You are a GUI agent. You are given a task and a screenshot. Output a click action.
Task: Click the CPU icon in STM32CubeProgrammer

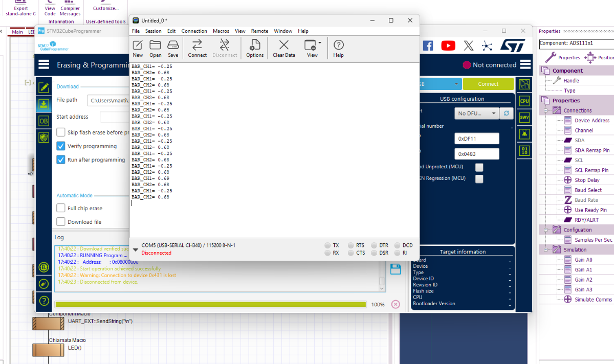[x=524, y=101]
